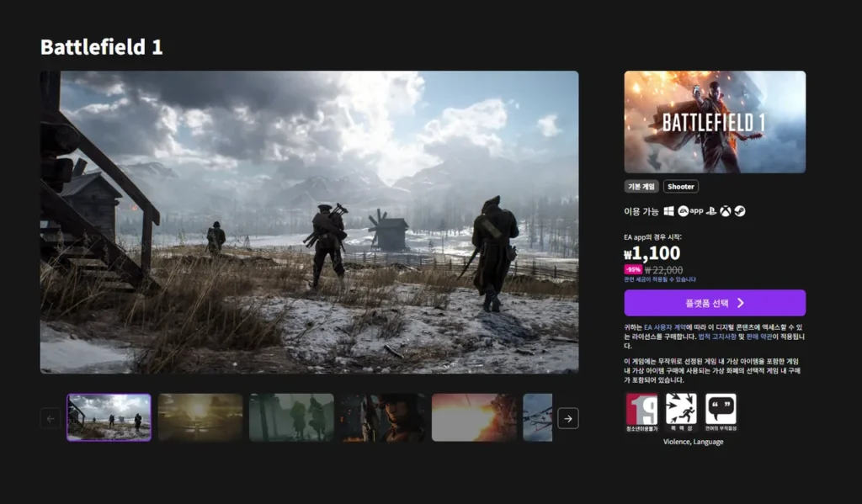The height and width of the screenshot is (504, 862).
Task: Select the 기본 게임 tag
Action: [x=641, y=187]
